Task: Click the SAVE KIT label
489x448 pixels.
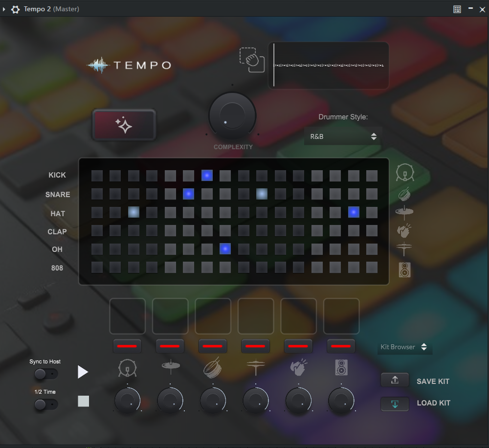Action: (x=433, y=381)
